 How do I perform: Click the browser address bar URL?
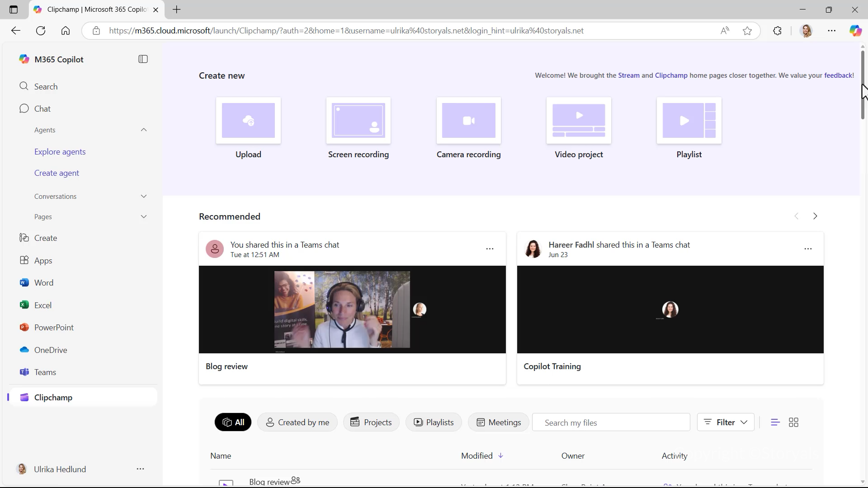pyautogui.click(x=346, y=31)
